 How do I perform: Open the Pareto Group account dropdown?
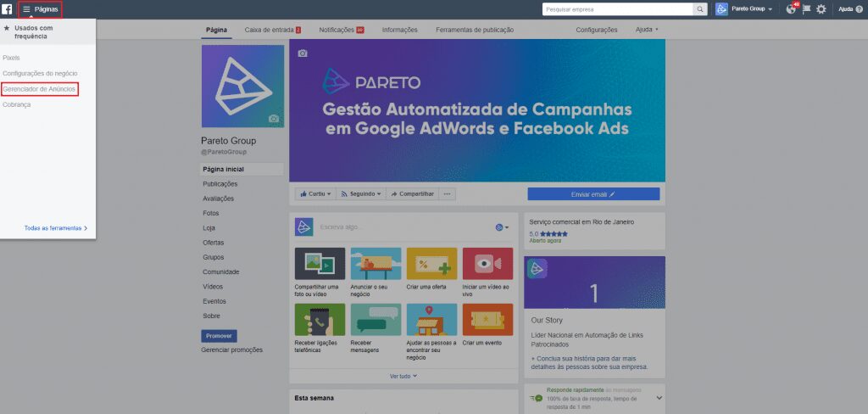746,9
